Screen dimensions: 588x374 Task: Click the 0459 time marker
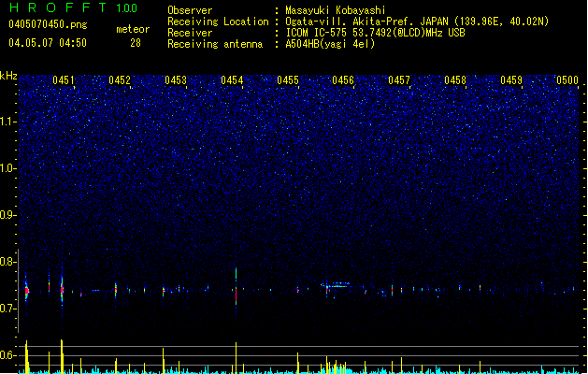coord(511,80)
